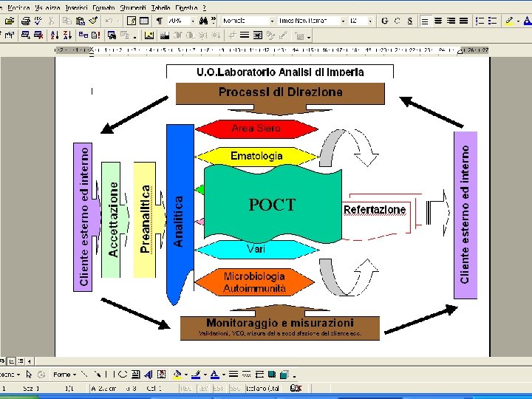Select the arrow pointer drawing tool

coord(29,375)
